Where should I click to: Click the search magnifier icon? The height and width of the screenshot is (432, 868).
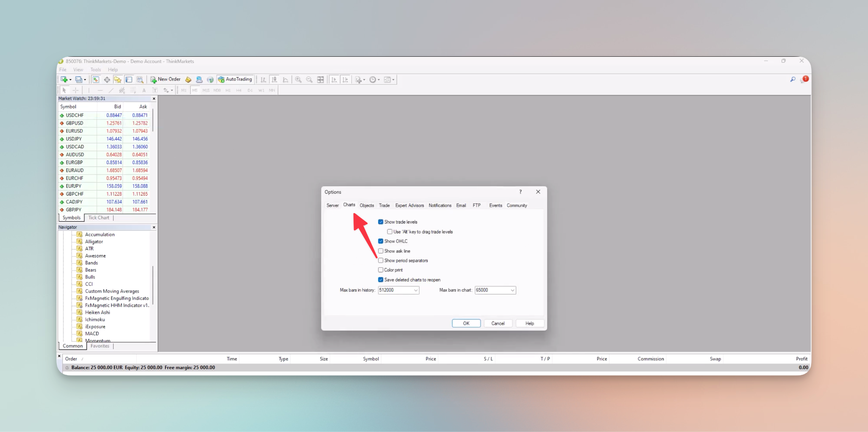[793, 79]
